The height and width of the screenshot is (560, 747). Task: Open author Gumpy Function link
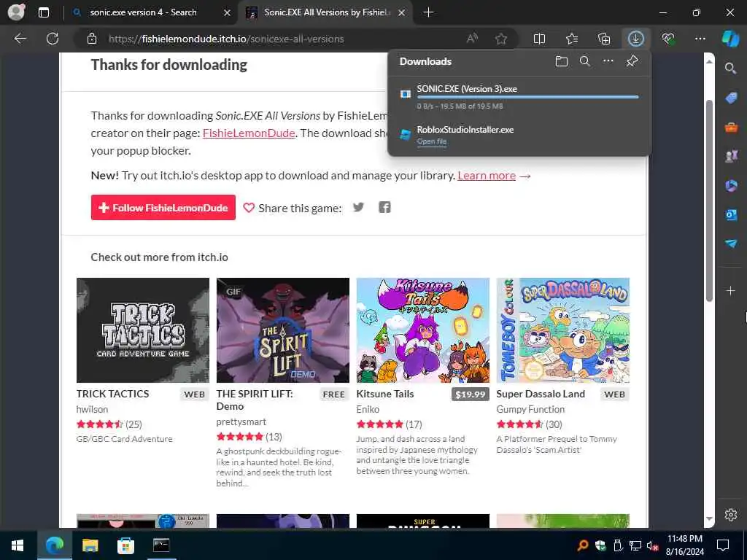tap(530, 409)
